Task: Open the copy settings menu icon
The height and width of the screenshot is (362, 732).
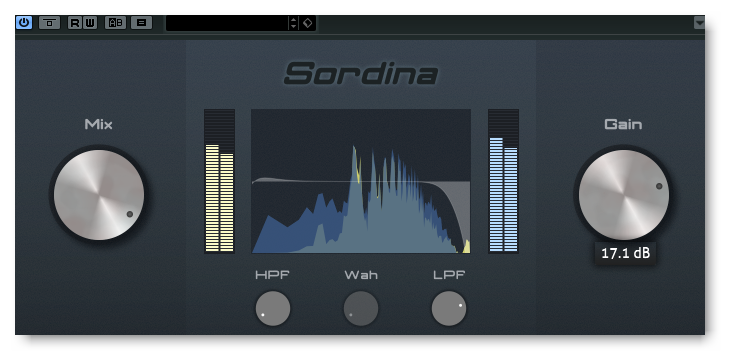Action: pos(141,22)
